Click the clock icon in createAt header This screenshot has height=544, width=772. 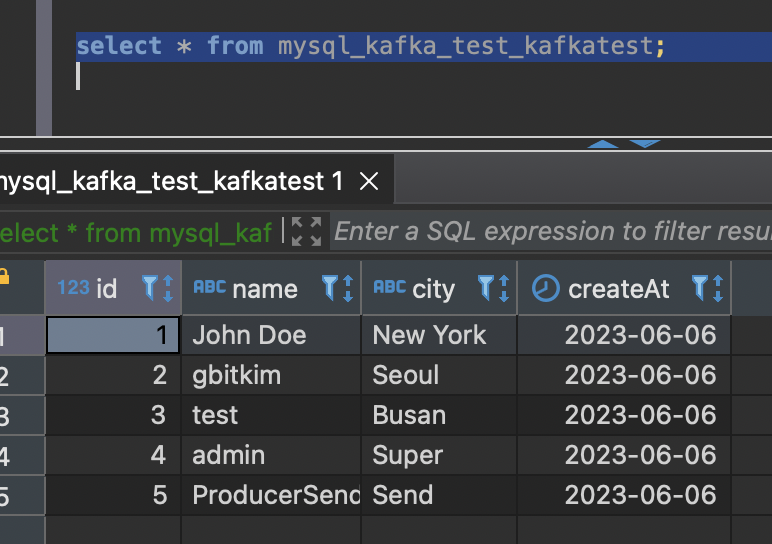tap(545, 289)
